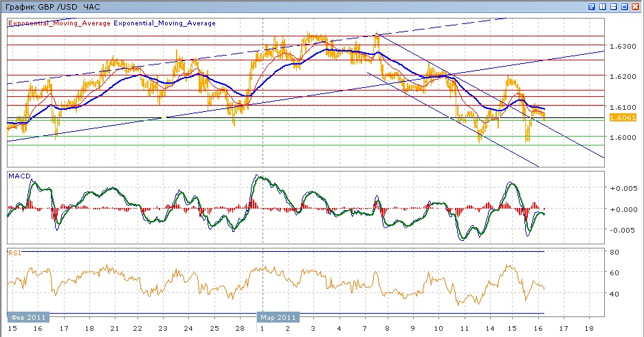The width and height of the screenshot is (644, 337).
Task: Click date label 28 on time axis
Action: (x=240, y=328)
